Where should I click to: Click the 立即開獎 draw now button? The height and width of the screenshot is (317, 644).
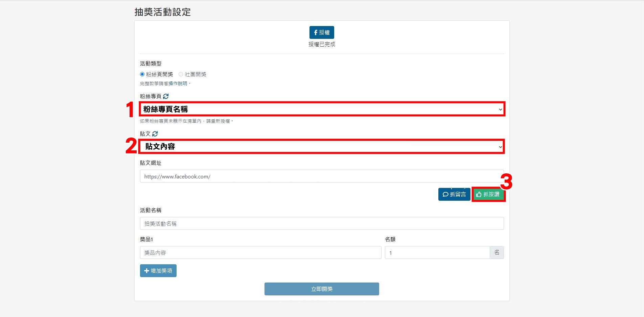point(322,289)
